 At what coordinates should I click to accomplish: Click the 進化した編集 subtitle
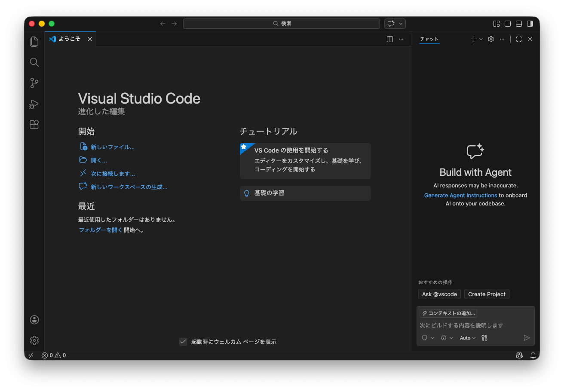tap(101, 111)
